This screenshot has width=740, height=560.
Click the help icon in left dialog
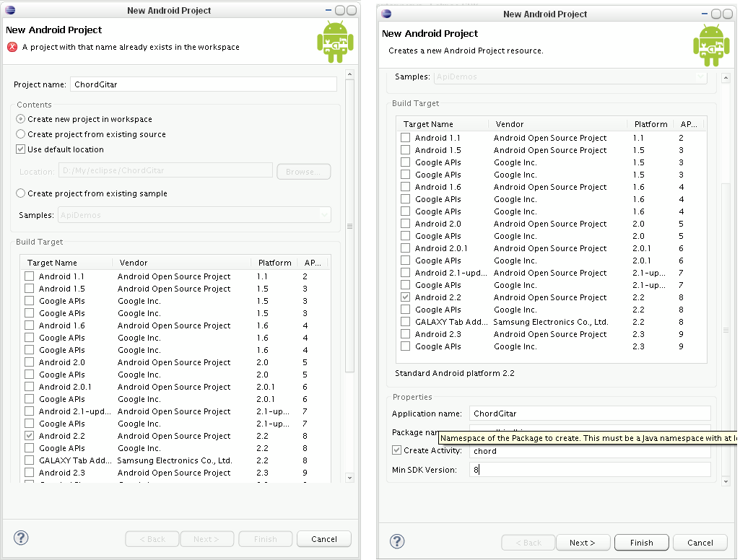(21, 538)
